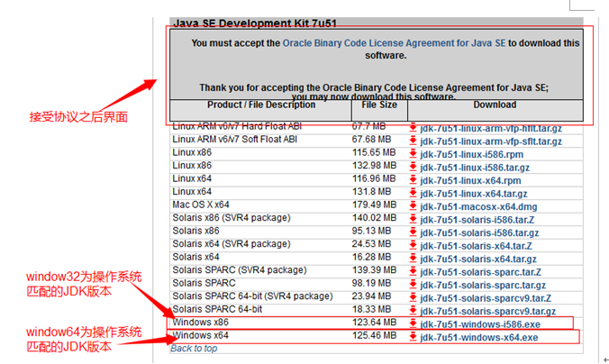Click the Java SE Development Kit 7u51 title

click(x=255, y=23)
